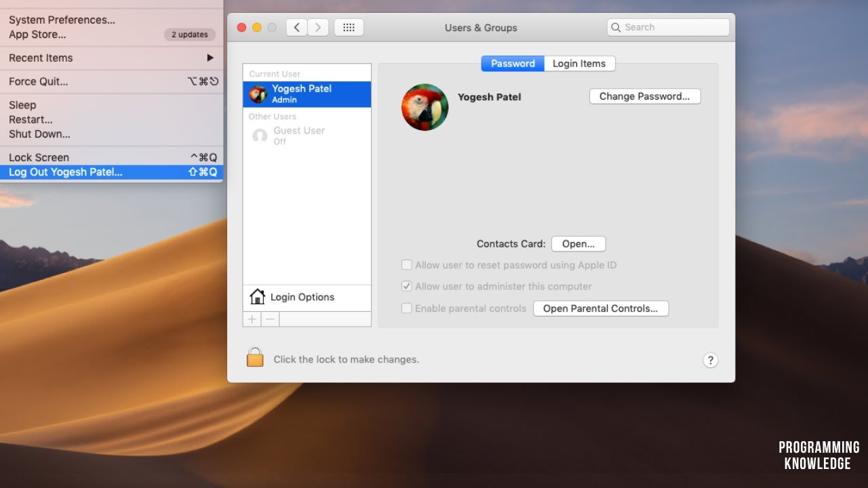Go back with the left chevron button
Viewport: 868px width, 488px height.
point(296,27)
